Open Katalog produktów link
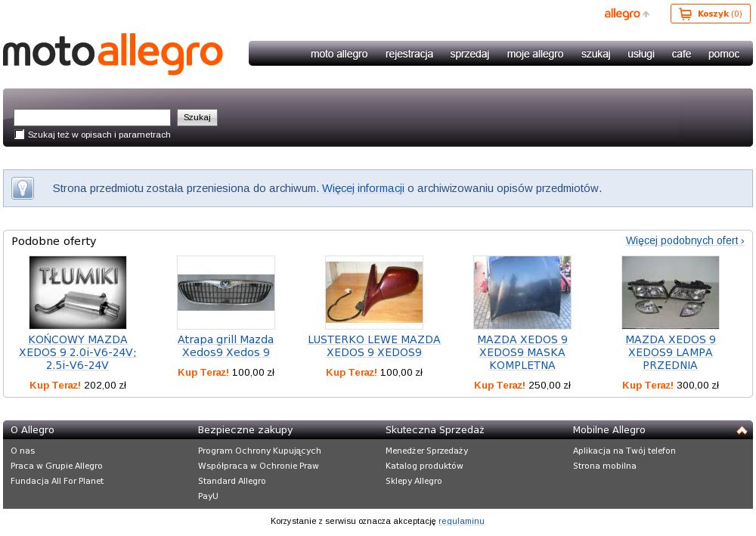Screen dimensions: 756x536 pyautogui.click(x=424, y=466)
